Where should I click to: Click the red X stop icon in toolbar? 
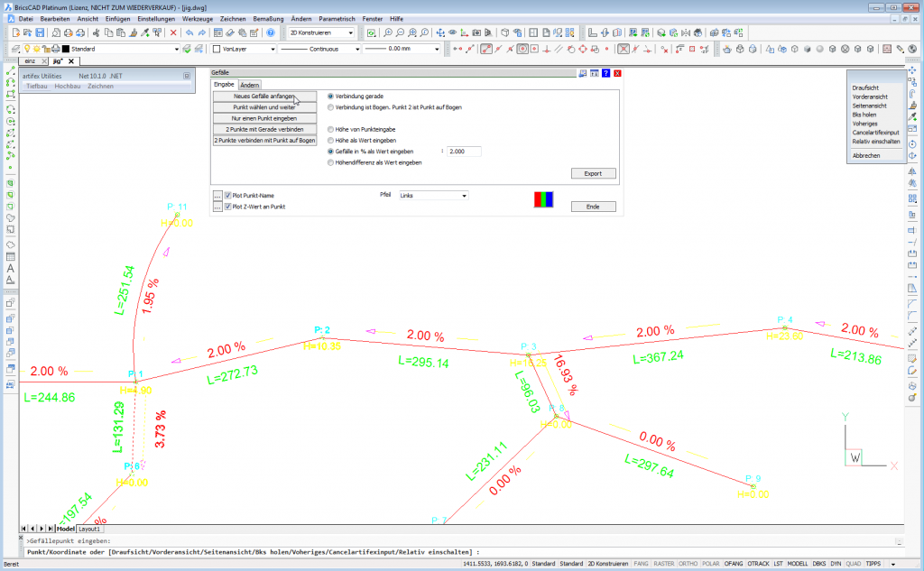point(173,32)
